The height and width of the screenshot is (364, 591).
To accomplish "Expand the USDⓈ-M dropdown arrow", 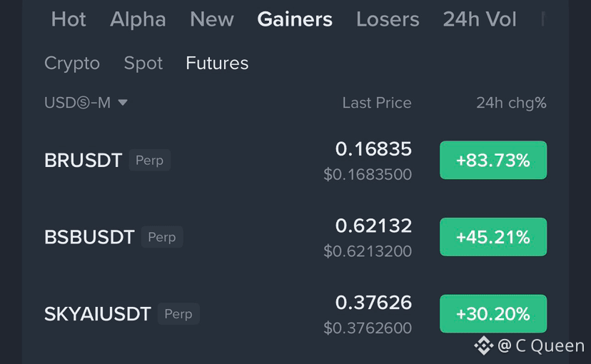I will tap(123, 103).
